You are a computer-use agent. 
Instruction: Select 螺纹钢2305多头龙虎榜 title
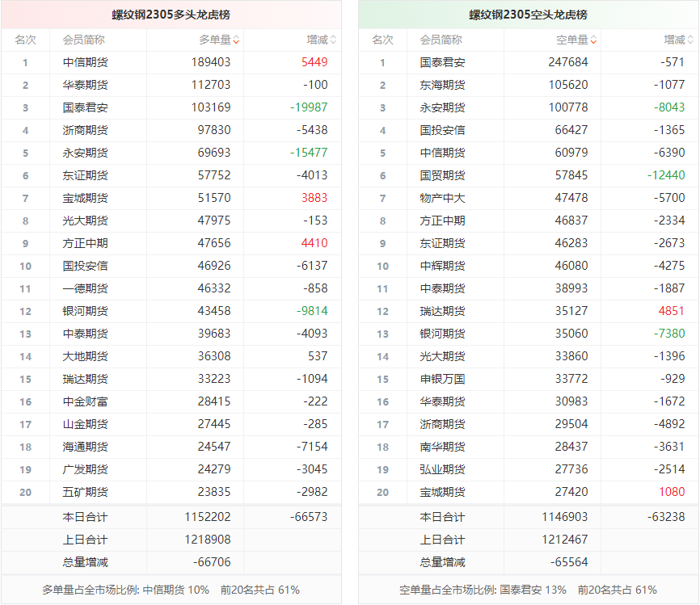click(x=171, y=15)
